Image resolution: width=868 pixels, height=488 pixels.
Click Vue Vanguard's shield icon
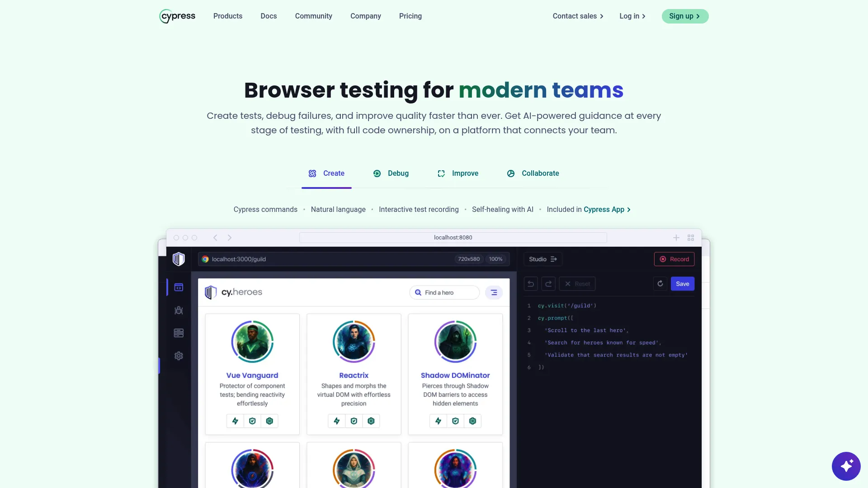pyautogui.click(x=252, y=421)
